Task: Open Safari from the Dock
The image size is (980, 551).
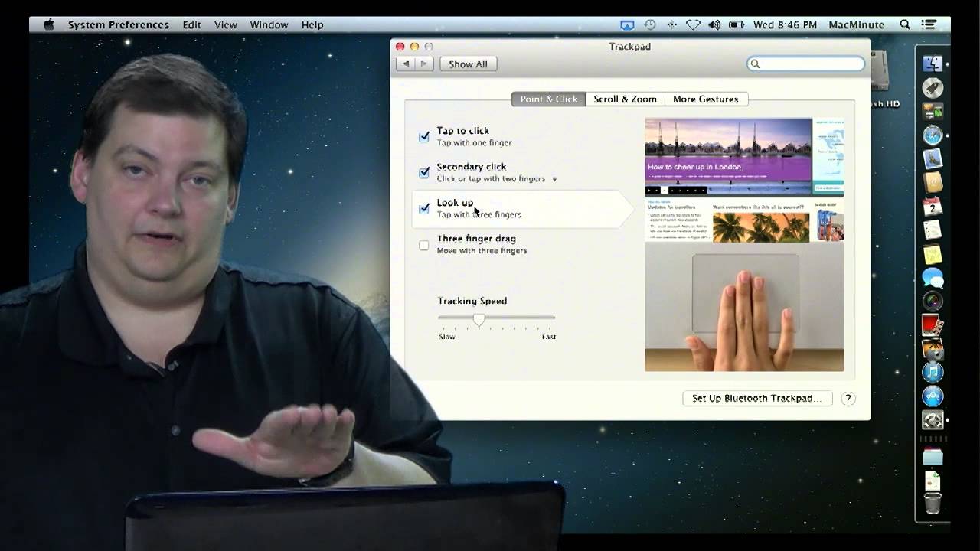Action: pyautogui.click(x=933, y=135)
